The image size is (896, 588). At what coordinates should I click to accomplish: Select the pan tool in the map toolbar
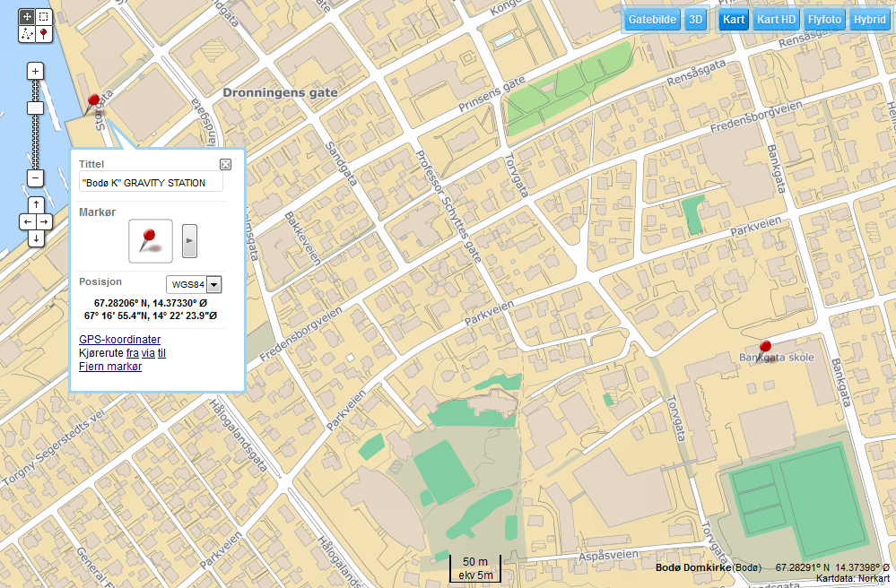[x=27, y=16]
